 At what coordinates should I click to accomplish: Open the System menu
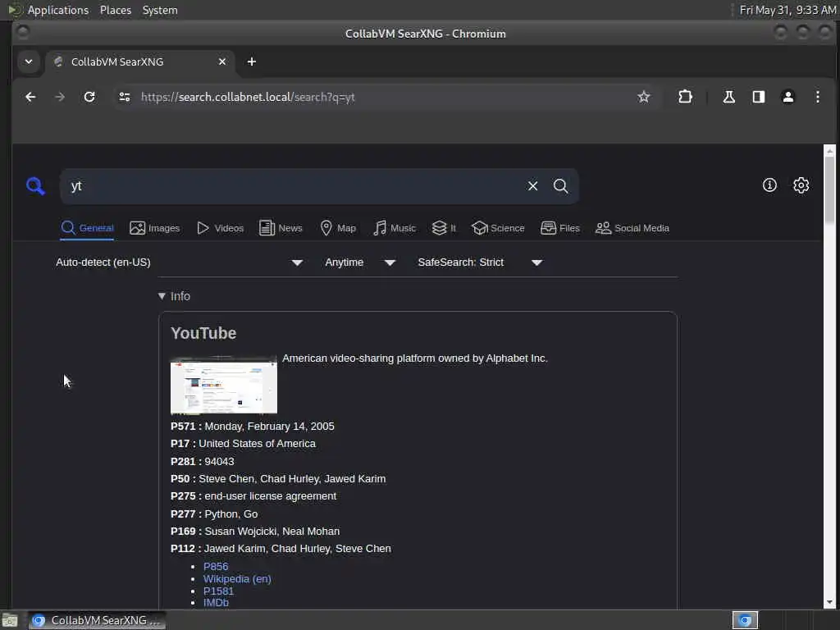coord(160,10)
